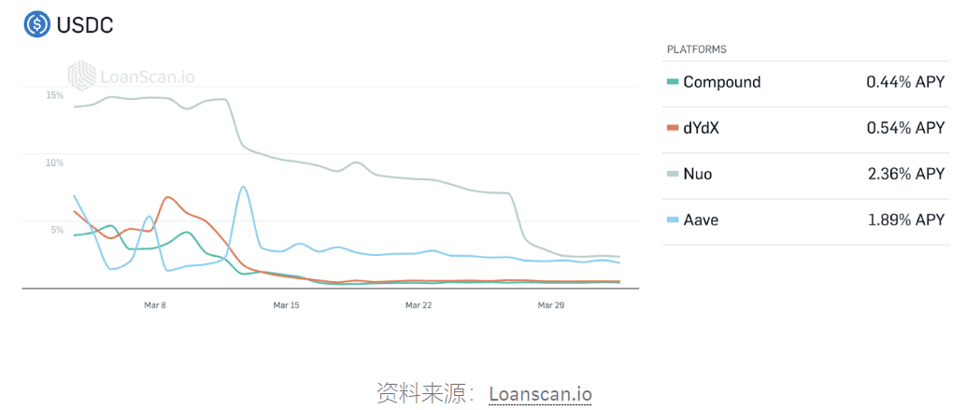Viewport: 980px width, 410px height.
Task: Click the LoanScan.io watermark logo
Action: pyautogui.click(x=131, y=75)
